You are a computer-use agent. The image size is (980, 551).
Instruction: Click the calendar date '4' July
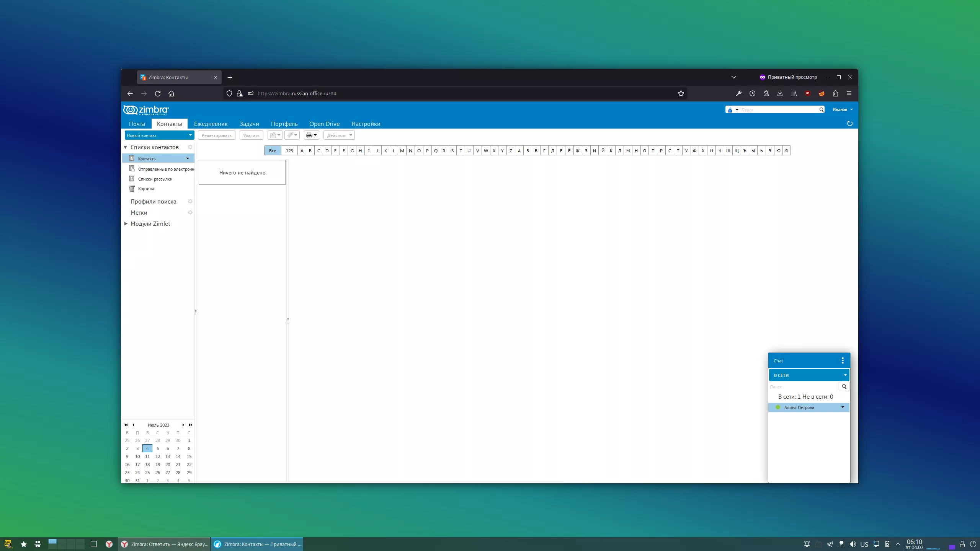(147, 448)
